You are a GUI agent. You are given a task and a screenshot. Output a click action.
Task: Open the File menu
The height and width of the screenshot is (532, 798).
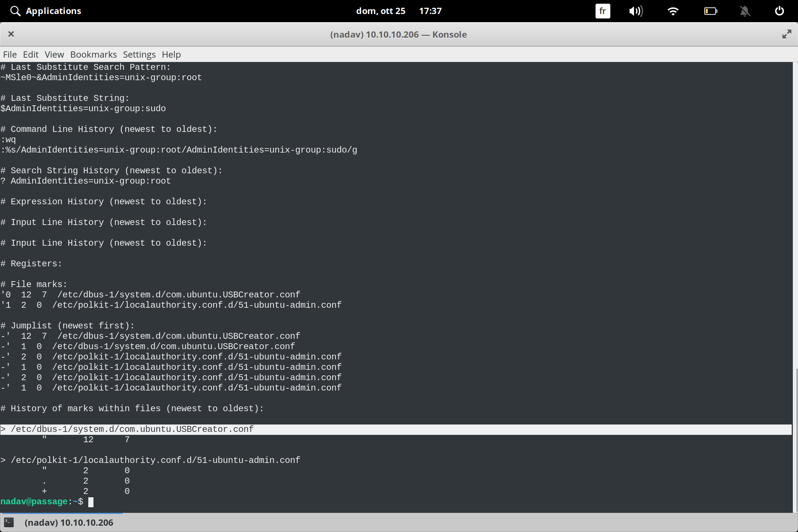point(10,54)
